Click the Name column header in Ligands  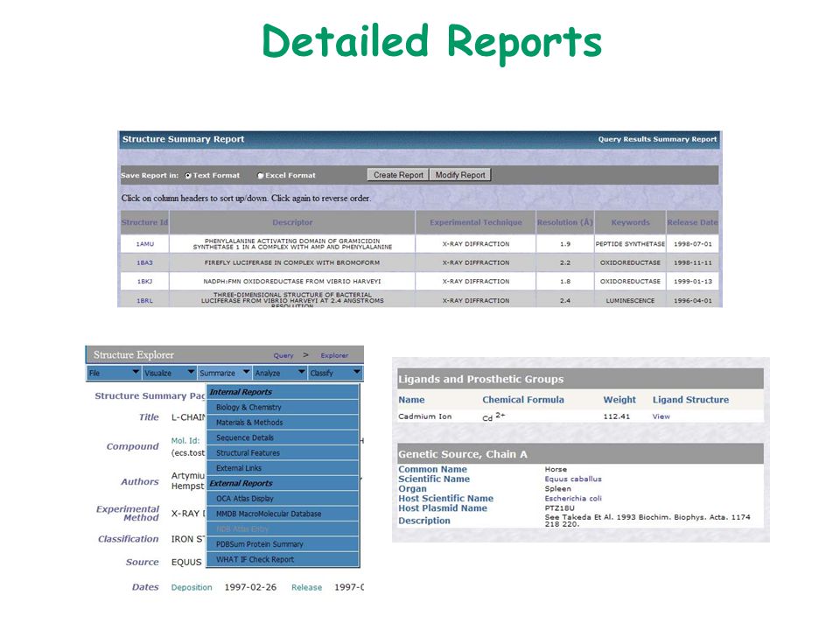point(411,400)
